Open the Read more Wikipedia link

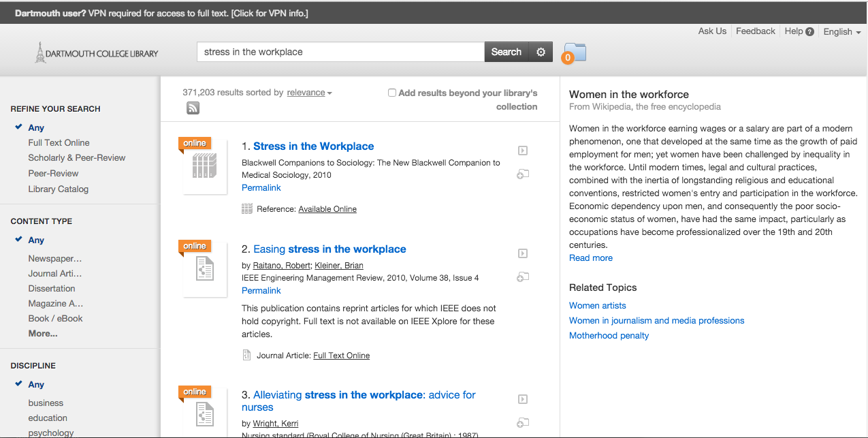point(591,257)
